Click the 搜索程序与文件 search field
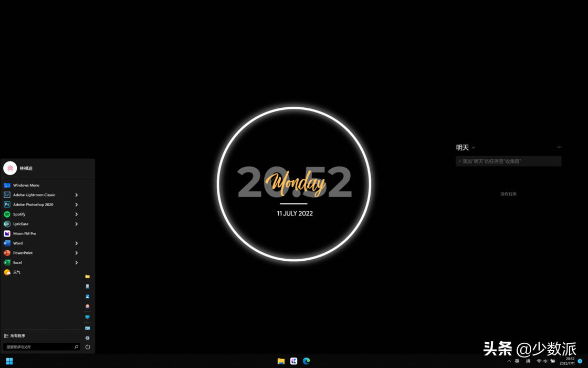 [39, 347]
